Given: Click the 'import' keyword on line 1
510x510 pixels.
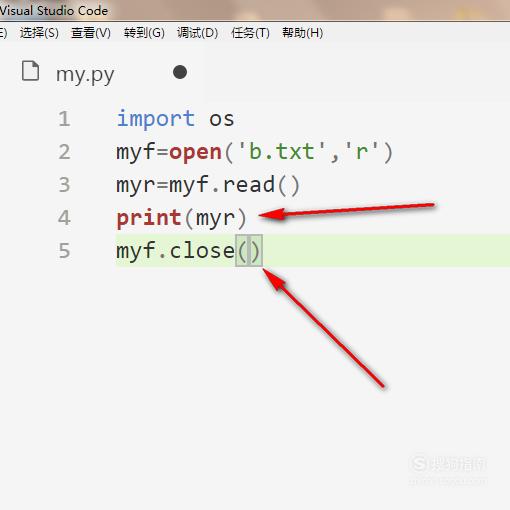Looking at the screenshot, I should tap(156, 119).
